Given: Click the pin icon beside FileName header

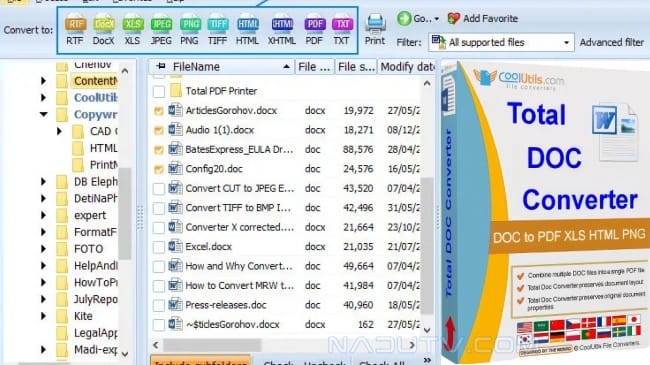Looking at the screenshot, I should coord(161,66).
